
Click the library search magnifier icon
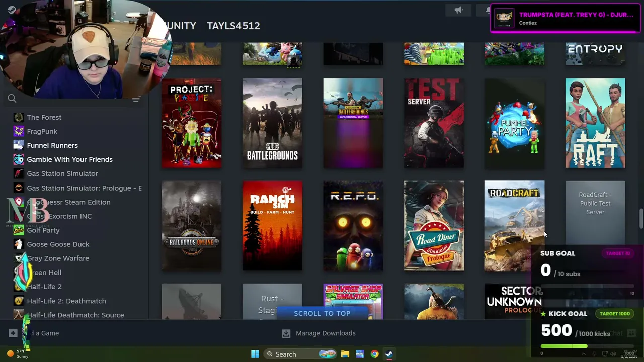click(x=12, y=99)
